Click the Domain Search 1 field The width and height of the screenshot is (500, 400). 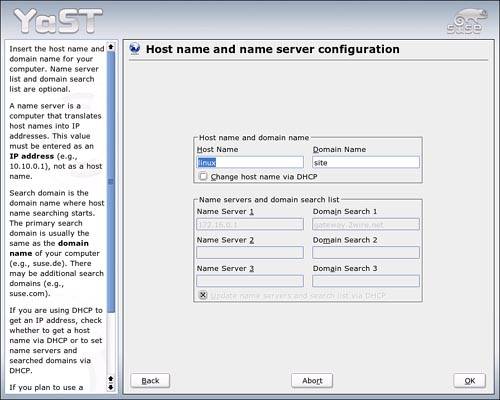click(x=366, y=224)
